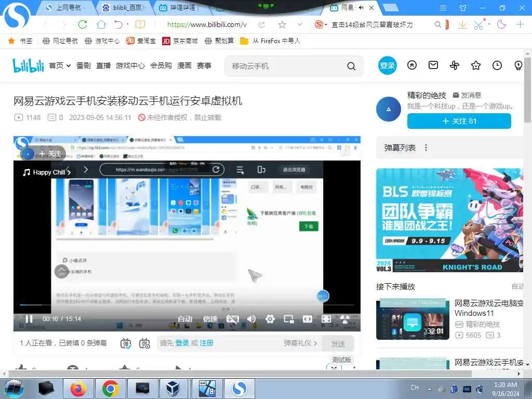Expand the 首页 dropdown arrow
The image size is (532, 399).
click(69, 65)
